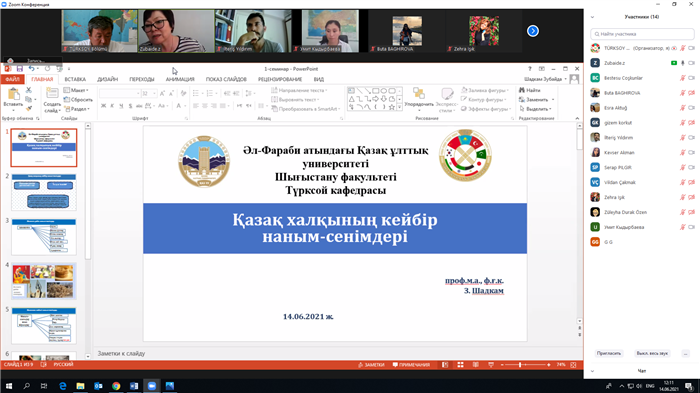Toggle bold Ж formatting
The width and height of the screenshot is (700, 393).
click(103, 106)
